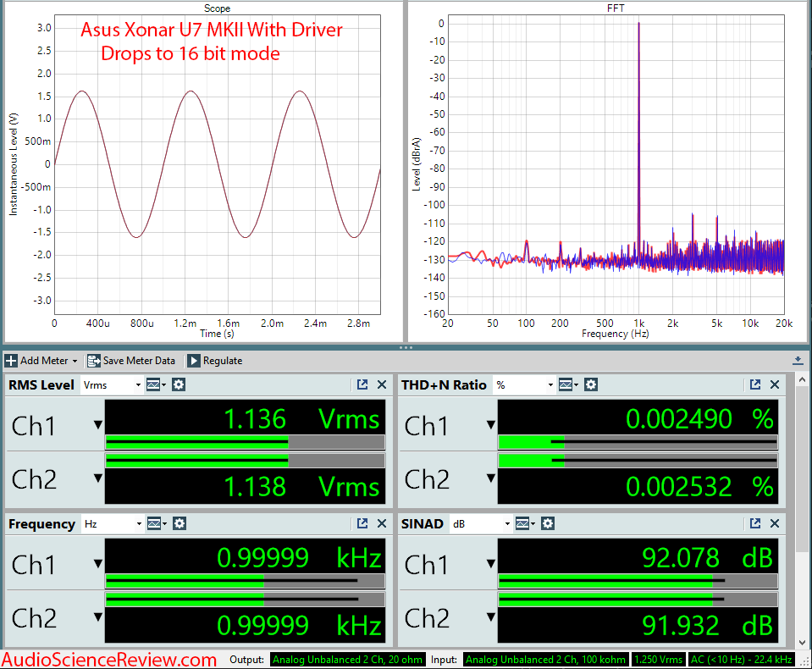Close the SINAD meter
Screen dimensions: 812x669
[x=775, y=523]
